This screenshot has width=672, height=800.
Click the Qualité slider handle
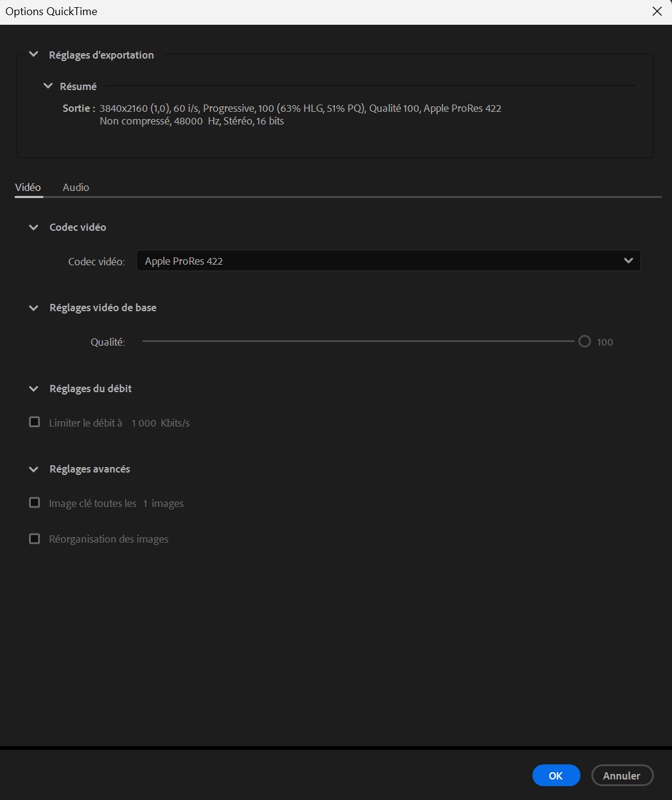point(584,341)
